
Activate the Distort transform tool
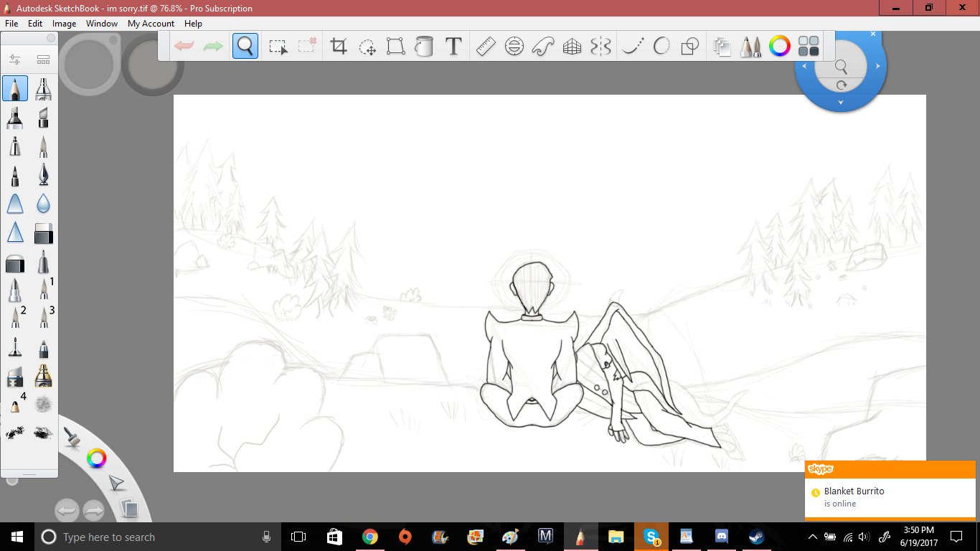coord(395,47)
